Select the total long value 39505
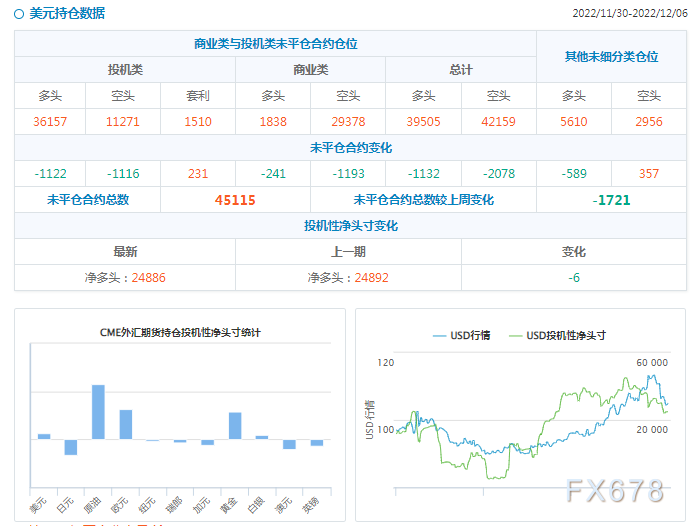Screen dimensions: 694x526 click(x=424, y=122)
